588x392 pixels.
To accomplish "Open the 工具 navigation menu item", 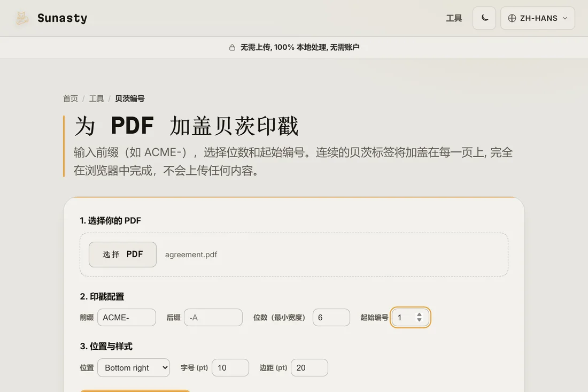I will point(454,18).
